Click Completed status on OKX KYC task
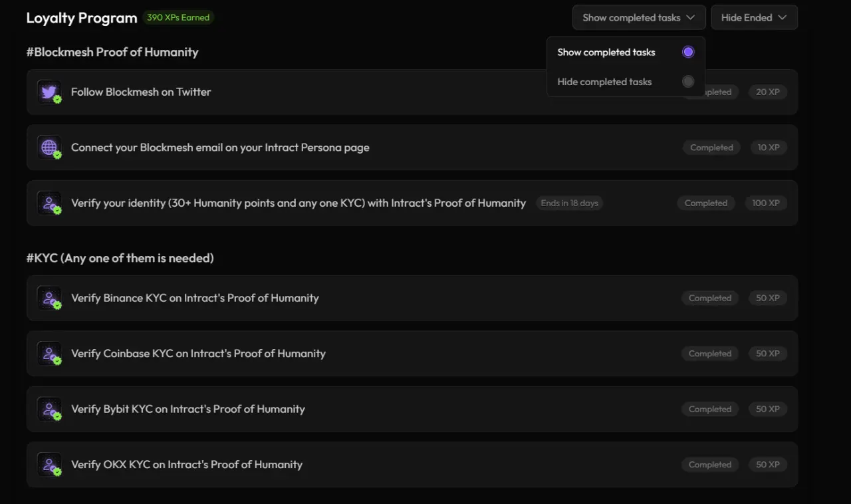 tap(710, 465)
